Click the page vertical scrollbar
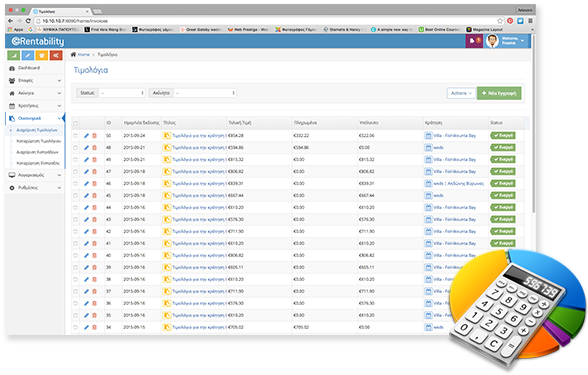The height and width of the screenshot is (375, 588). pos(533,124)
